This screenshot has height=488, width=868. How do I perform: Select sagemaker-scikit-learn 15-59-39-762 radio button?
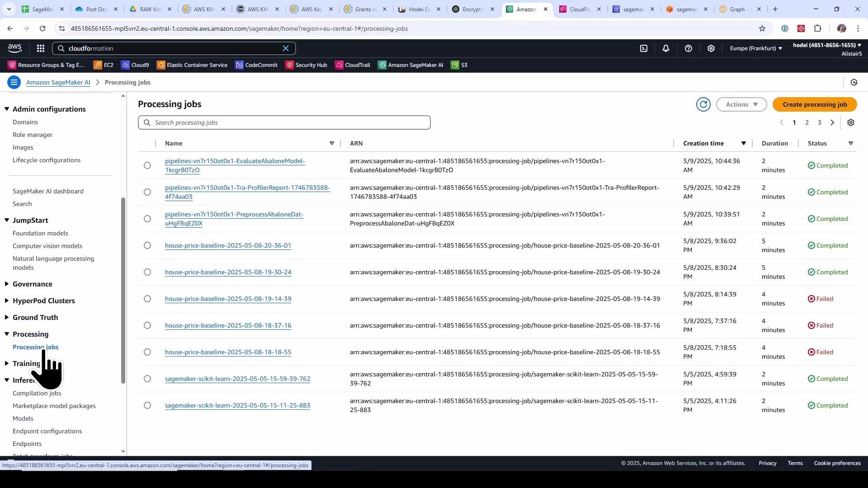coord(147,379)
